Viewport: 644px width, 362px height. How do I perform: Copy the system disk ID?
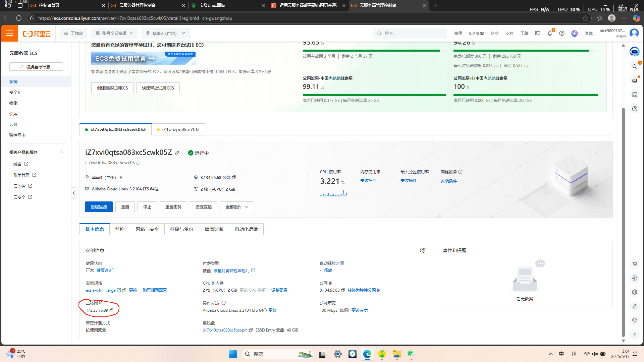[251, 330]
